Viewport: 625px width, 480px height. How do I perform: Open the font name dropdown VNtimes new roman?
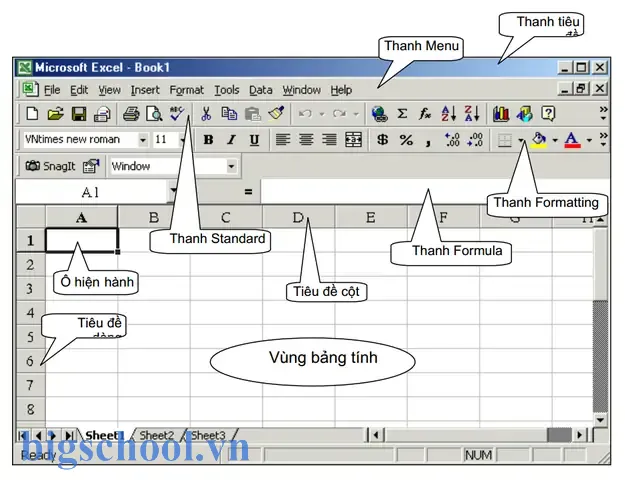coord(142,140)
